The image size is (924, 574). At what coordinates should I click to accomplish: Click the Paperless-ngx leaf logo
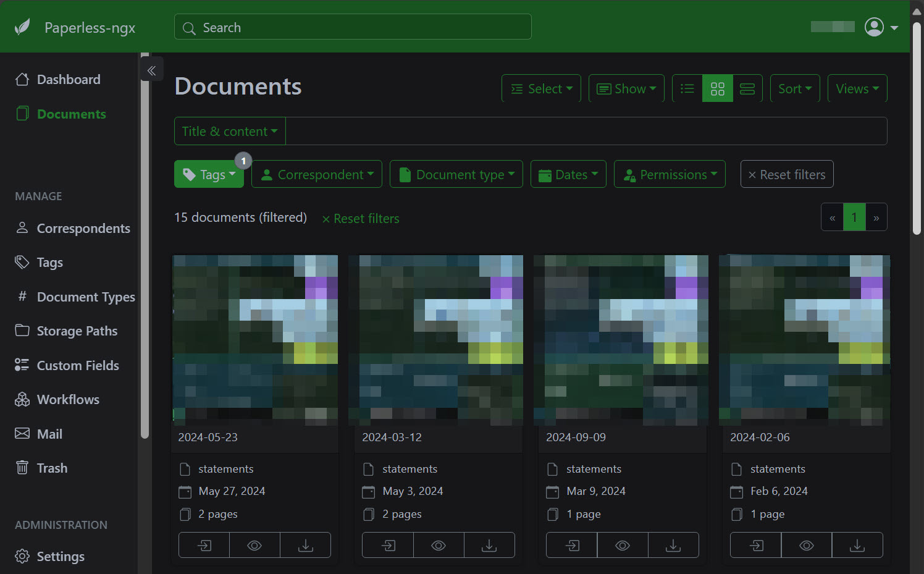23,27
